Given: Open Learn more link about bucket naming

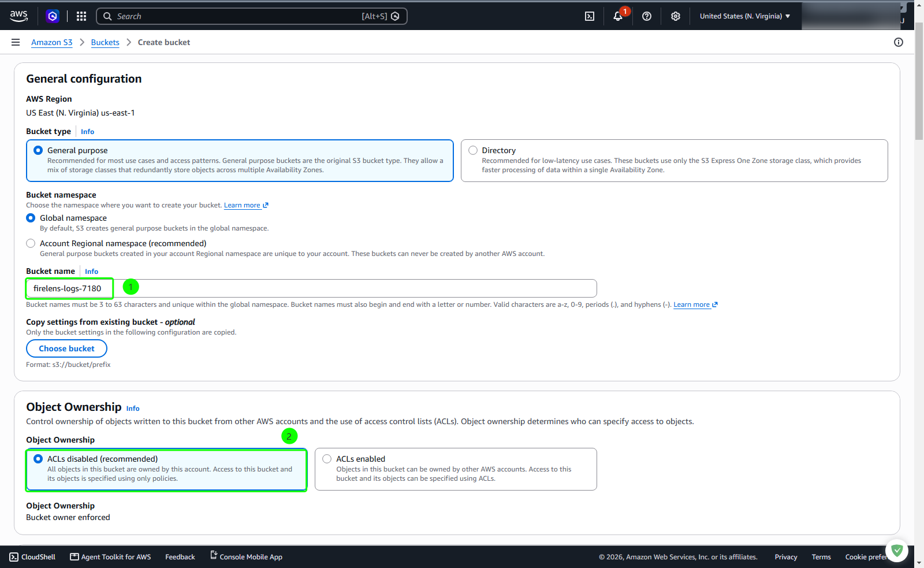Looking at the screenshot, I should click(x=695, y=305).
